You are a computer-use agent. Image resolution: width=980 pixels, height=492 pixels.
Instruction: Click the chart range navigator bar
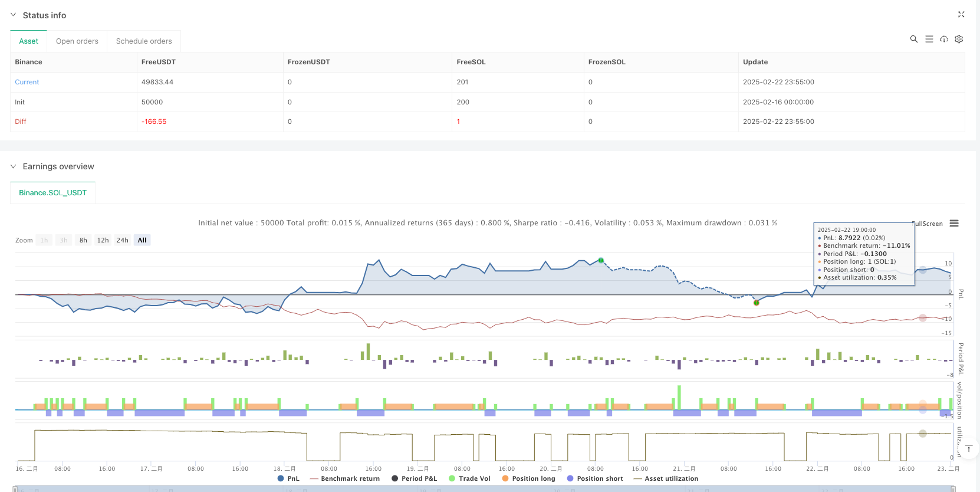(x=484, y=488)
